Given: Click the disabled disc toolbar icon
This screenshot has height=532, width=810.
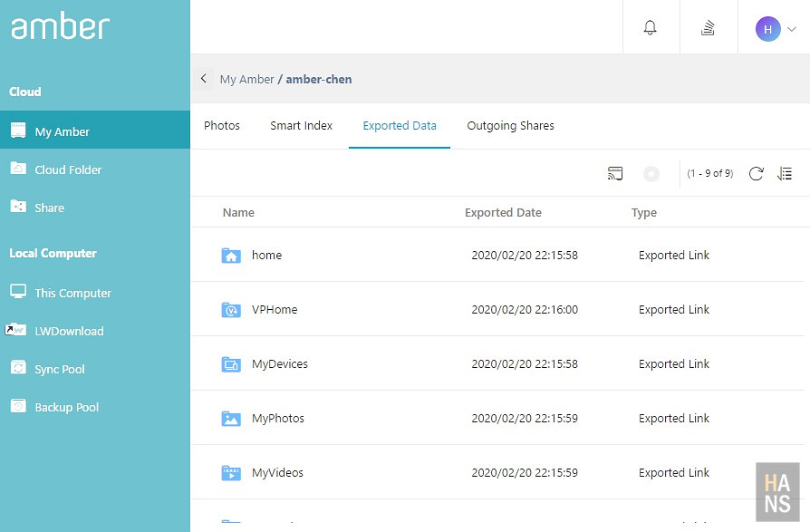Looking at the screenshot, I should pos(651,173).
